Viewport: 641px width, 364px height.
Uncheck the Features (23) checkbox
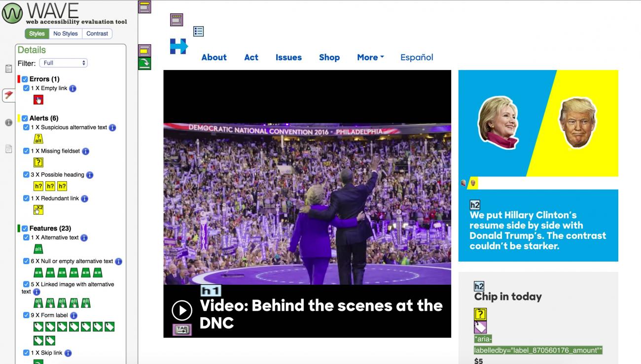coord(25,229)
